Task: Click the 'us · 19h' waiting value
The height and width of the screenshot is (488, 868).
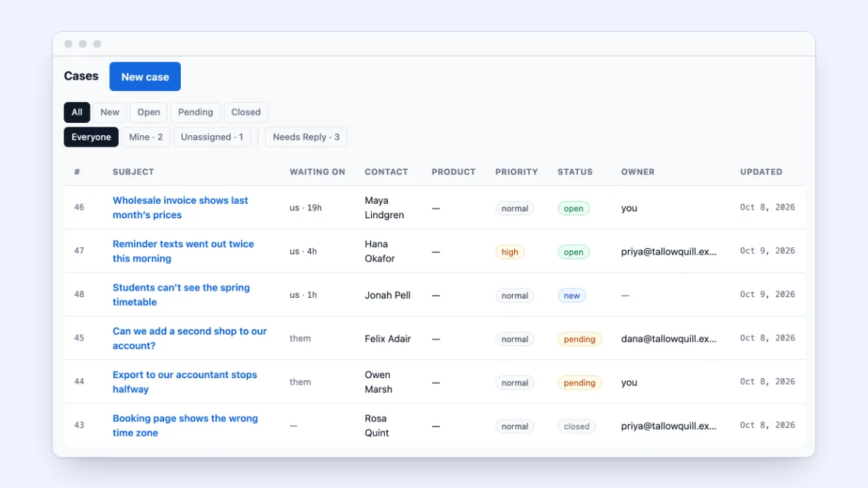Action: (x=306, y=207)
